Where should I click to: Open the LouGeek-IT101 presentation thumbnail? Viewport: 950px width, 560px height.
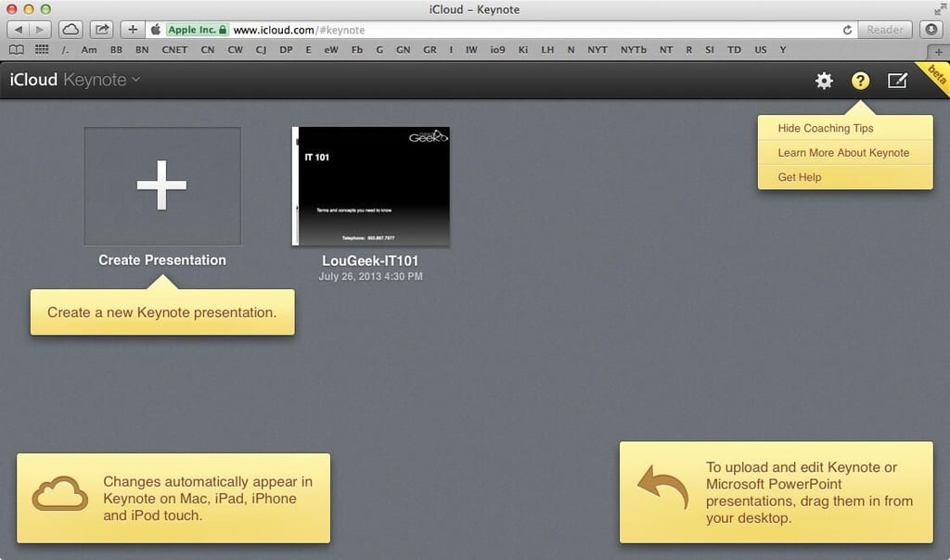371,185
